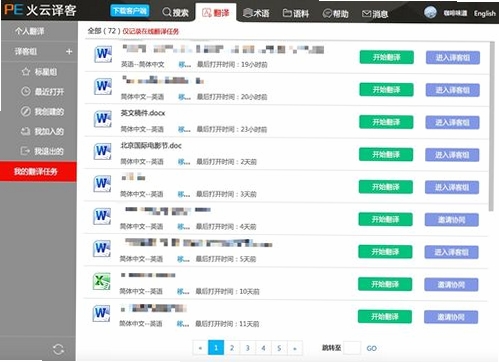Open 我的翻译任务 in the sidebar
The image size is (499, 362).
tap(38, 171)
